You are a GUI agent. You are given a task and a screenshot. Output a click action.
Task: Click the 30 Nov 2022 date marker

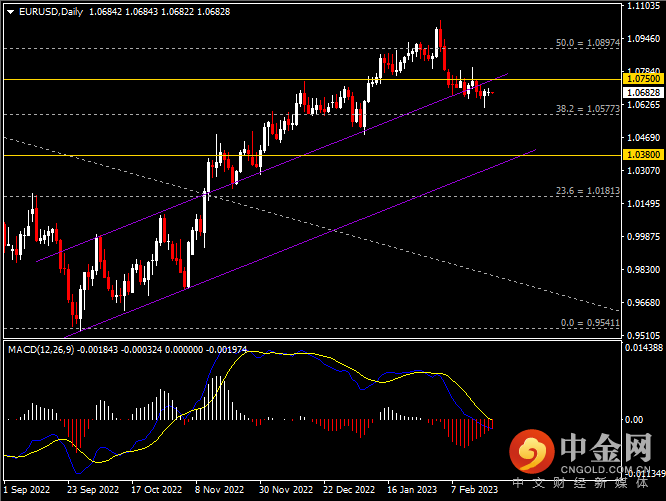point(282,491)
